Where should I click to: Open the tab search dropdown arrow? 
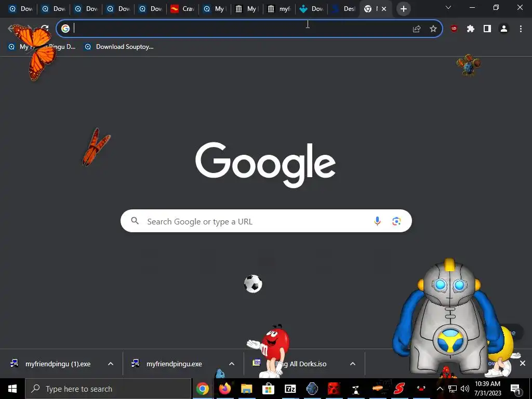[448, 7]
